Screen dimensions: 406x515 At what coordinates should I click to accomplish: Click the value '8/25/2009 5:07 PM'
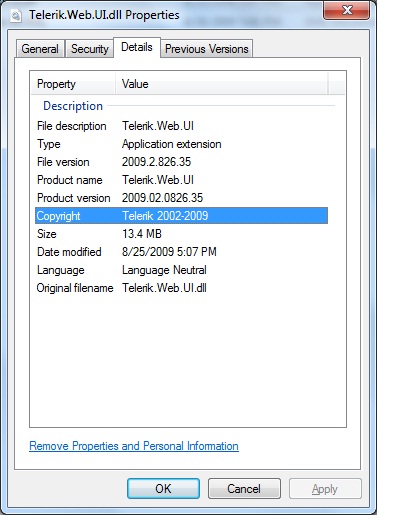[x=169, y=252]
